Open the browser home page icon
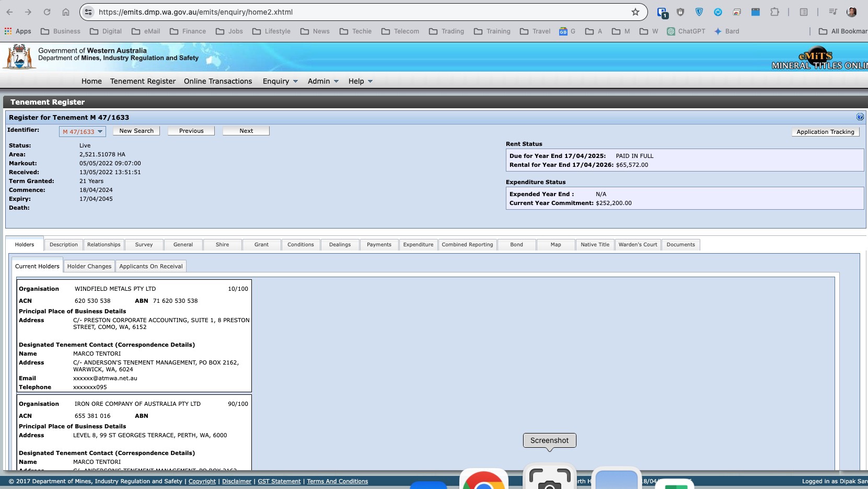The height and width of the screenshot is (489, 868). click(x=66, y=12)
